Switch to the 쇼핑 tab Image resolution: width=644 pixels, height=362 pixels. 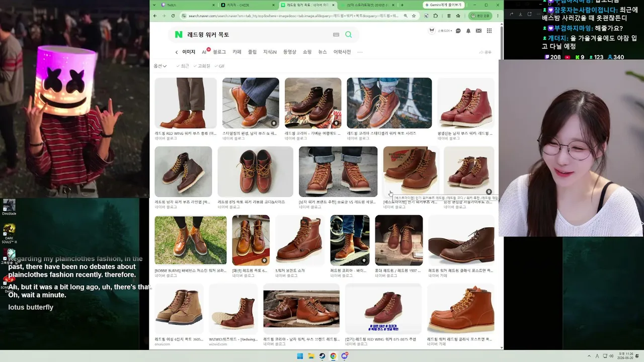[x=307, y=52]
